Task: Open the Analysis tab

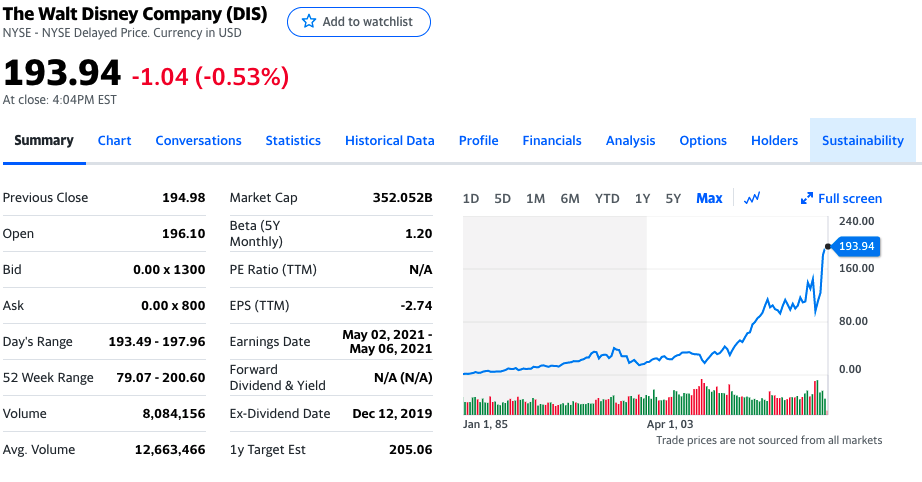Action: tap(630, 140)
